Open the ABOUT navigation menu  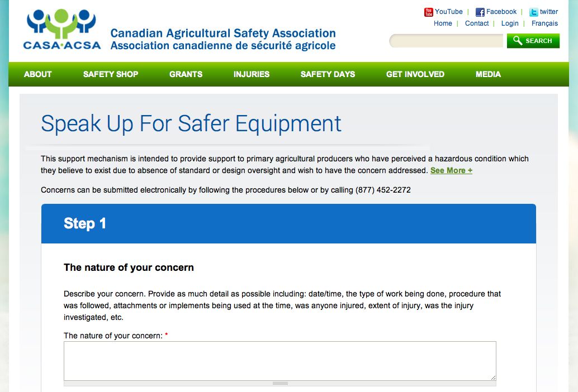(x=37, y=74)
